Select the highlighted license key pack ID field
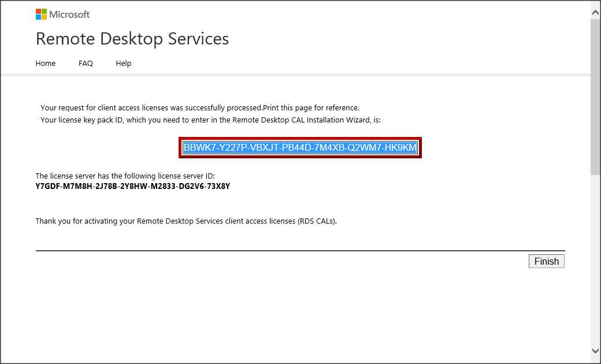Viewport: 601px width, 364px height. pos(300,148)
